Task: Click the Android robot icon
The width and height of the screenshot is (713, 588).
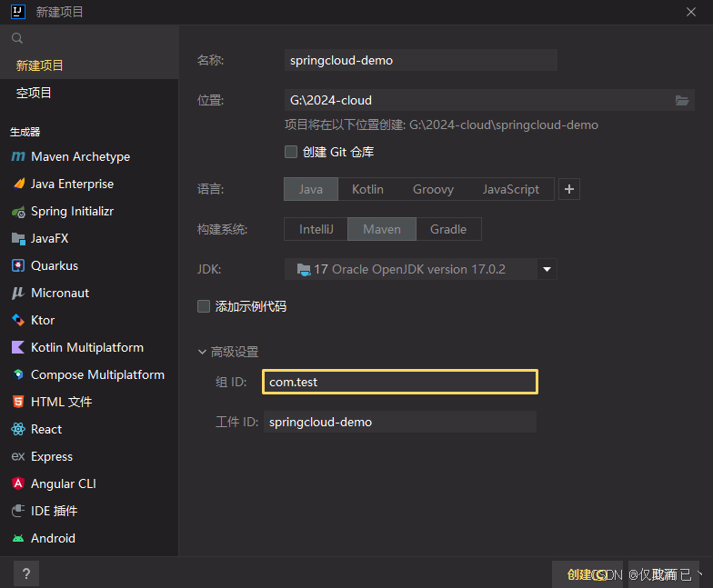Action: pyautogui.click(x=18, y=538)
